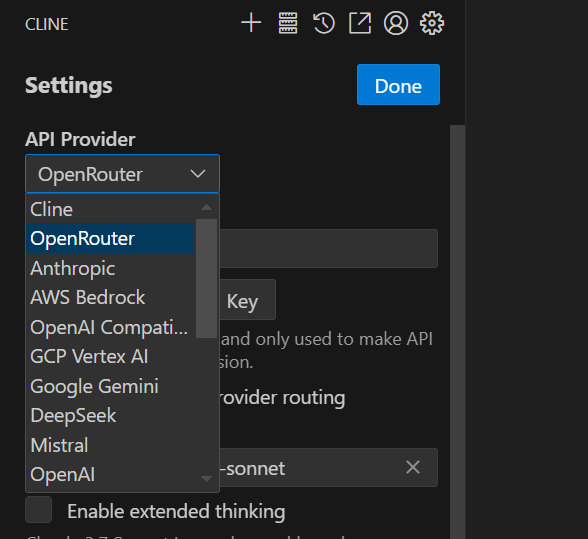The height and width of the screenshot is (539, 588).
Task: Open the MCP servers icon
Action: point(288,23)
